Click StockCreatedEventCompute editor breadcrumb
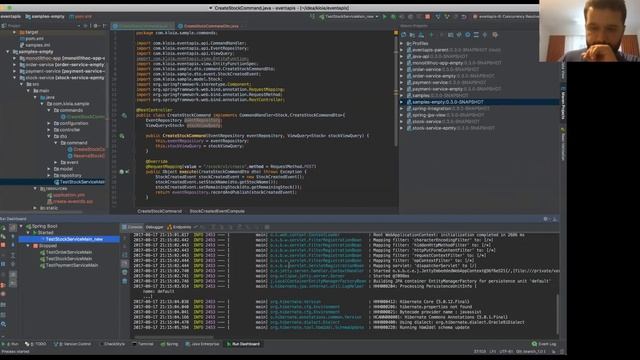 217,211
